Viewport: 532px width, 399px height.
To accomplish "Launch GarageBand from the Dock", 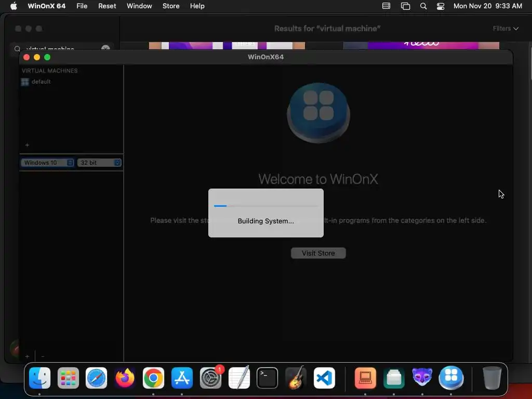I will coord(296,378).
